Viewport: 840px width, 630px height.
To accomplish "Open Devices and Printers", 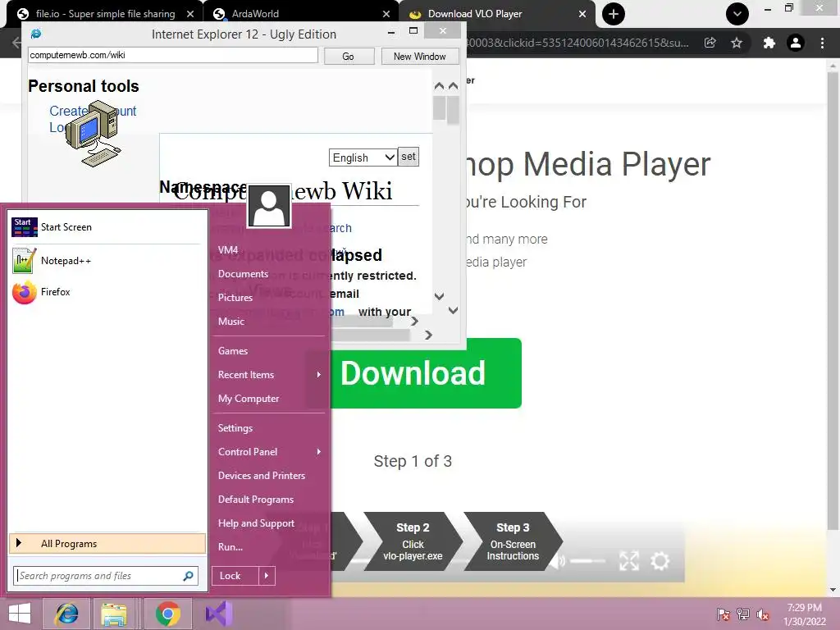I will [262, 476].
